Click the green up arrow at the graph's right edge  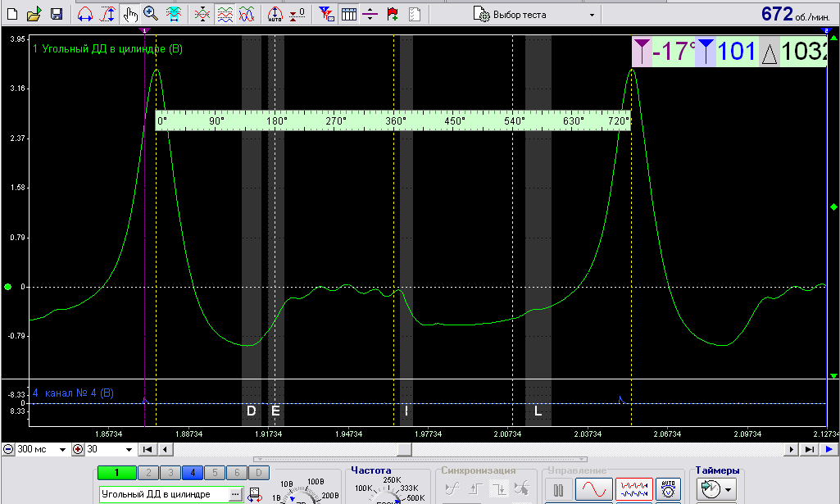tap(833, 38)
